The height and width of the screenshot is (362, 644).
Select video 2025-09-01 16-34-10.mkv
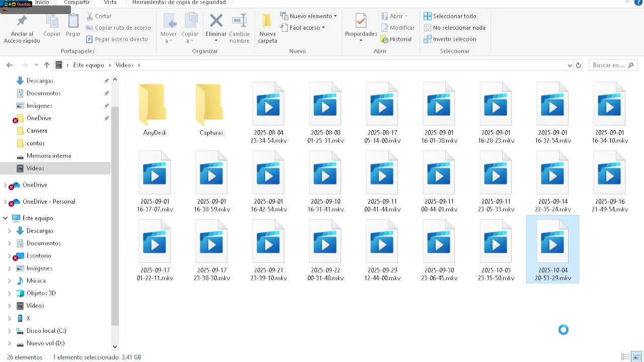610,113
